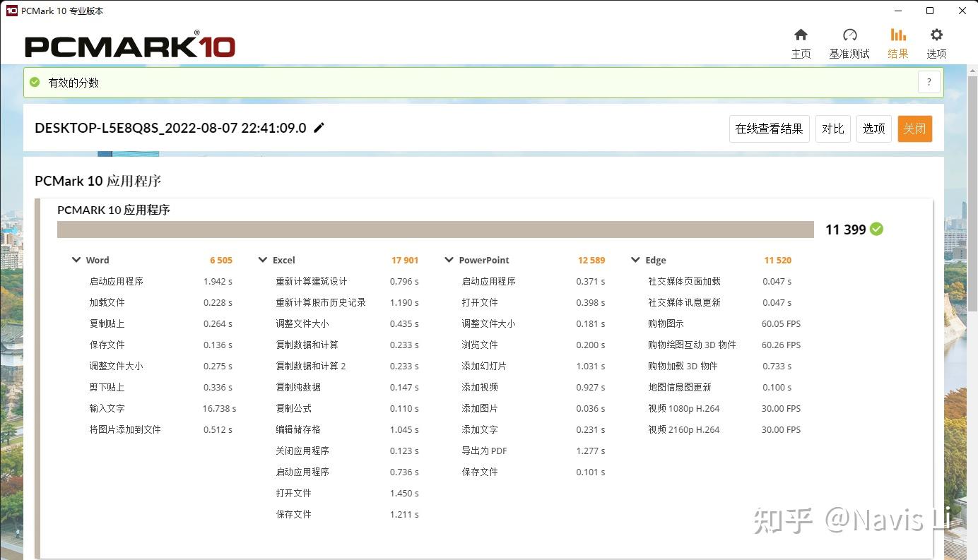Click the green valid score check icon
The width and height of the screenshot is (978, 560).
point(35,83)
